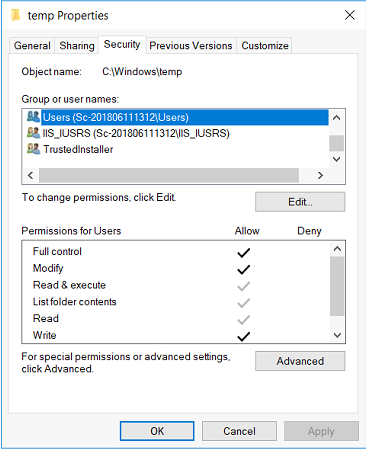Click down arrow of permissions list scrollbar
Viewport: 366px width, 450px height.
[337, 335]
